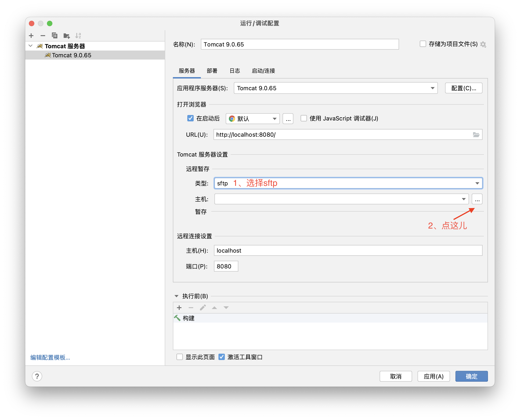Screen dimensions: 520x420
Task: Collapse the 执行前 section
Action: [x=176, y=296]
